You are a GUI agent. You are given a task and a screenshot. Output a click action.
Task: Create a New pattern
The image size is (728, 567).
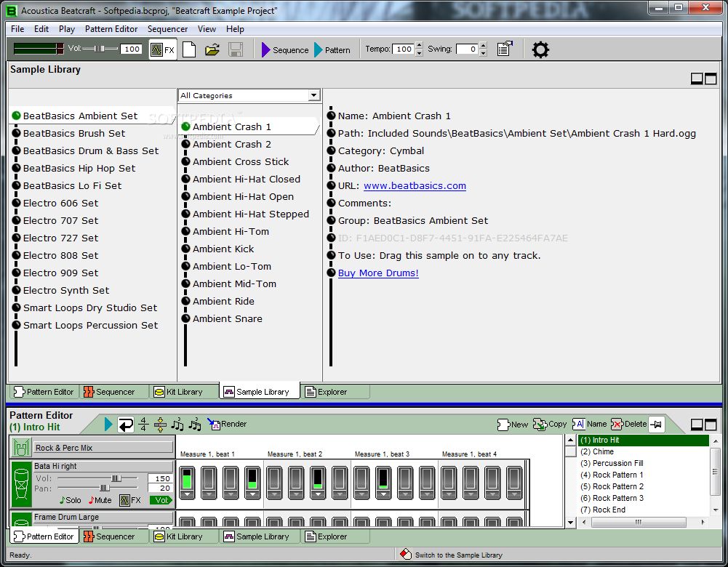point(512,424)
